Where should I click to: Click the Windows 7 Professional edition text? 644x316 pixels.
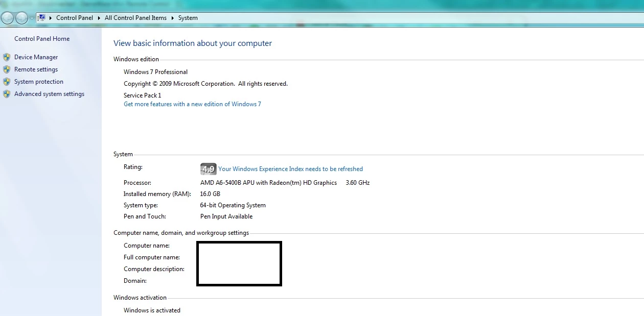[x=155, y=72]
